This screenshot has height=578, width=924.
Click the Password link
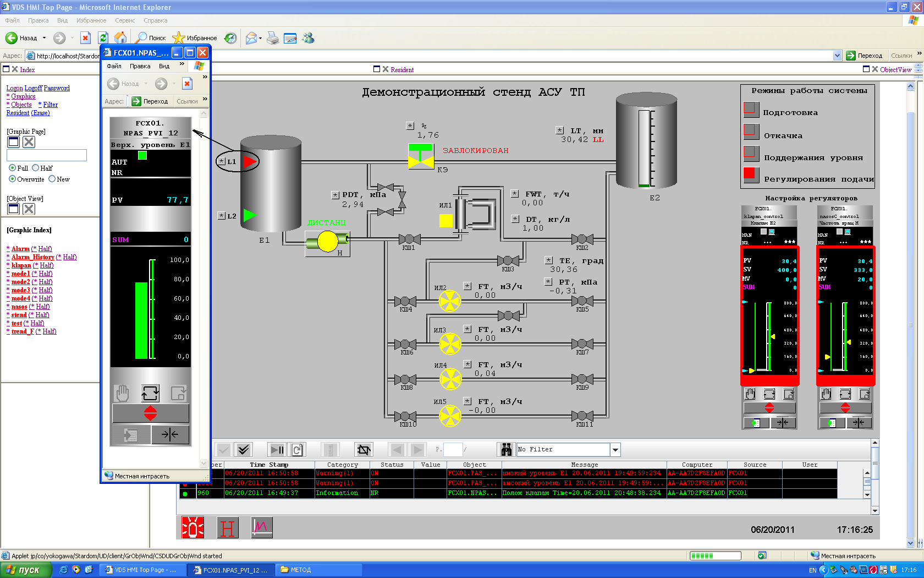click(57, 88)
